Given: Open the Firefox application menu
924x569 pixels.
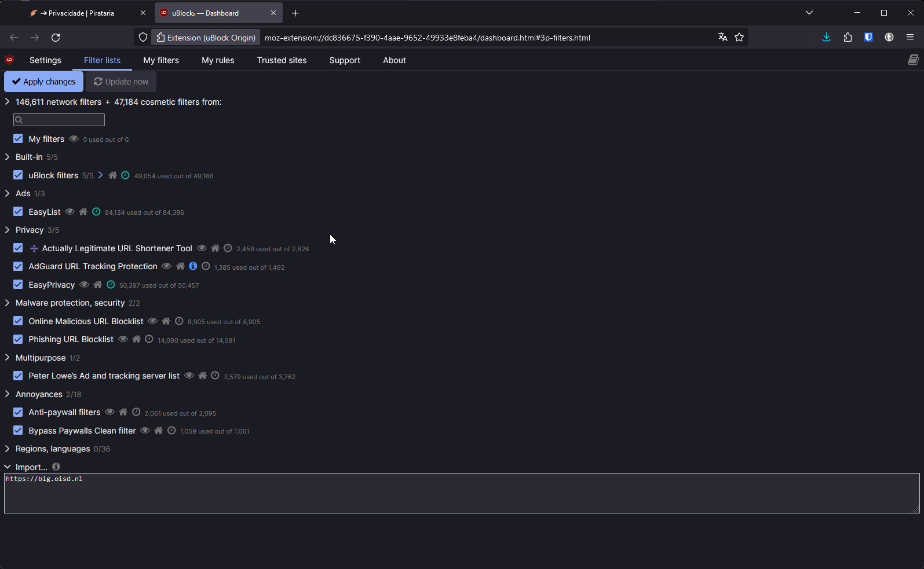Looking at the screenshot, I should (910, 37).
